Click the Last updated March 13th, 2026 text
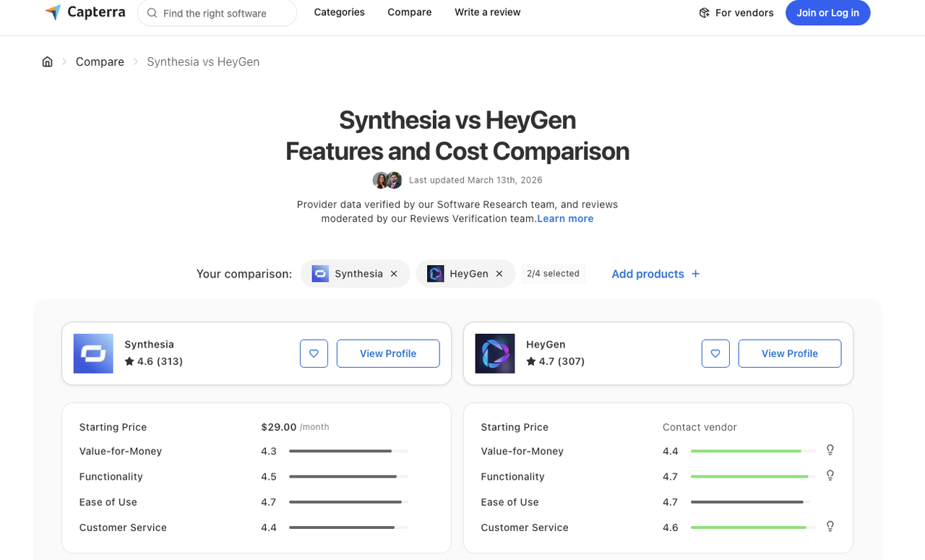925x560 pixels. click(476, 180)
